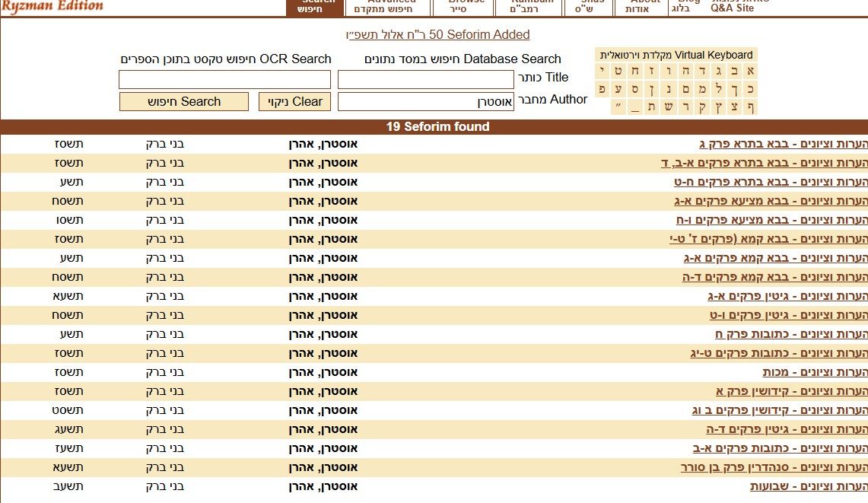The height and width of the screenshot is (503, 868).
Task: Tap the gershayim ״ key on the virtual keyboard
Action: 618,107
